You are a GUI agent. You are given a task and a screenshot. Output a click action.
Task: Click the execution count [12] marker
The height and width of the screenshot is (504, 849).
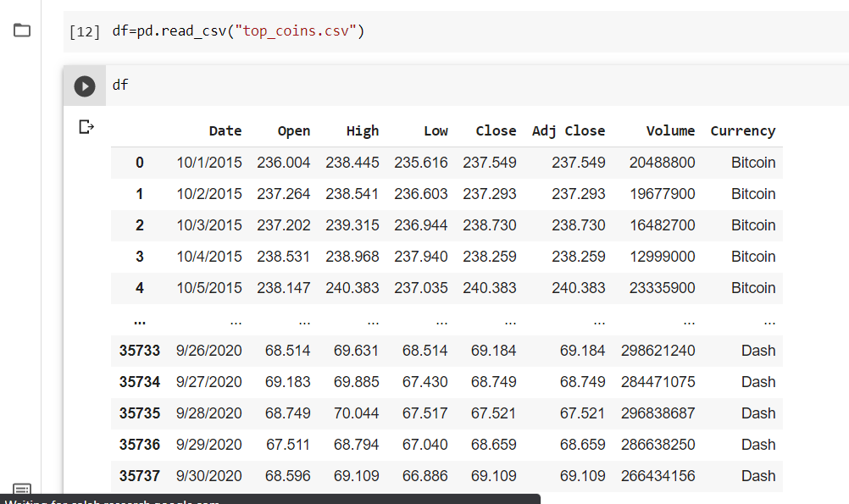[84, 30]
